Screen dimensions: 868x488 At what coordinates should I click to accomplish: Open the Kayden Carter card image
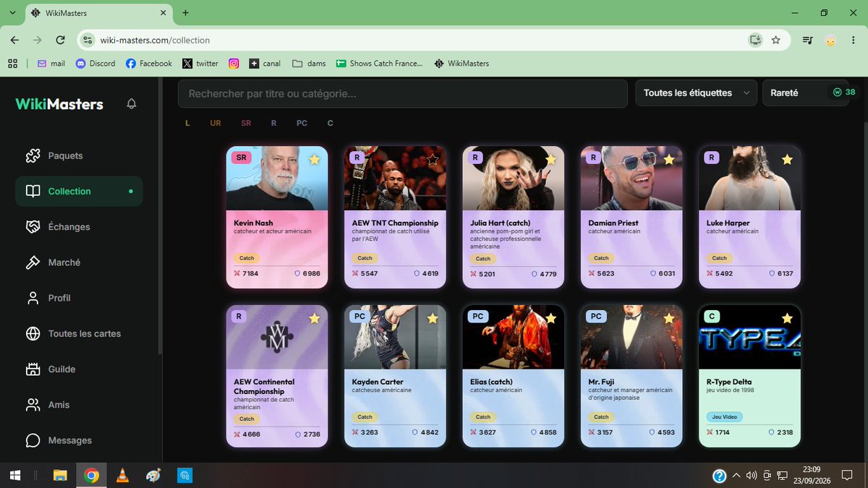pyautogui.click(x=395, y=337)
